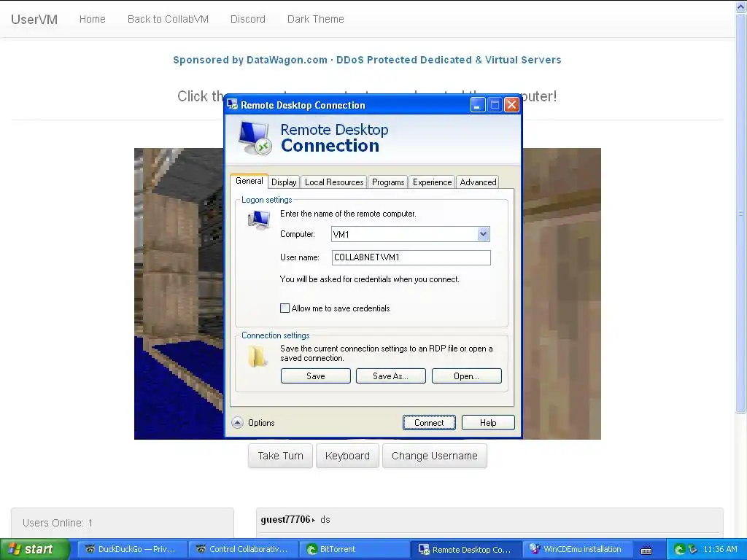
Task: Click the Computer name text field
Action: [404, 234]
